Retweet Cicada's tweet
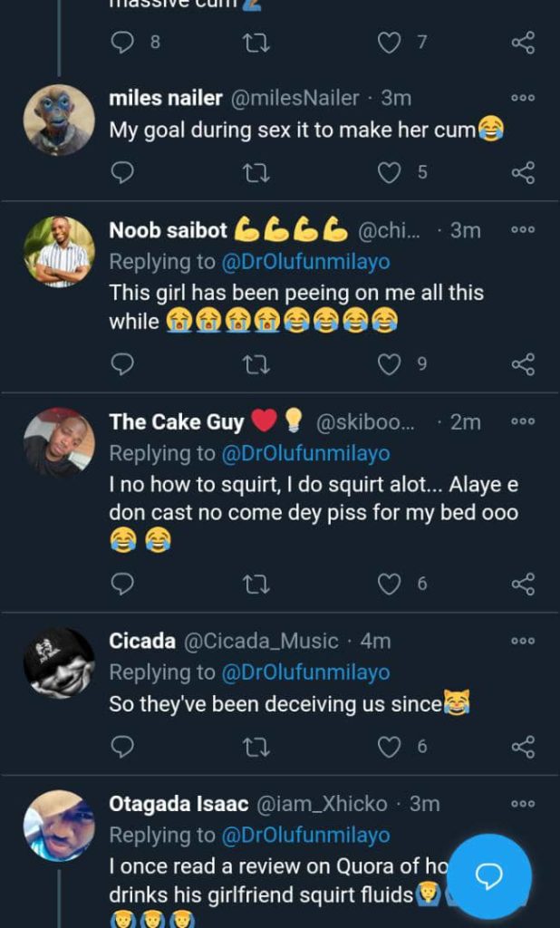This screenshot has width=560, height=928. coord(256,747)
